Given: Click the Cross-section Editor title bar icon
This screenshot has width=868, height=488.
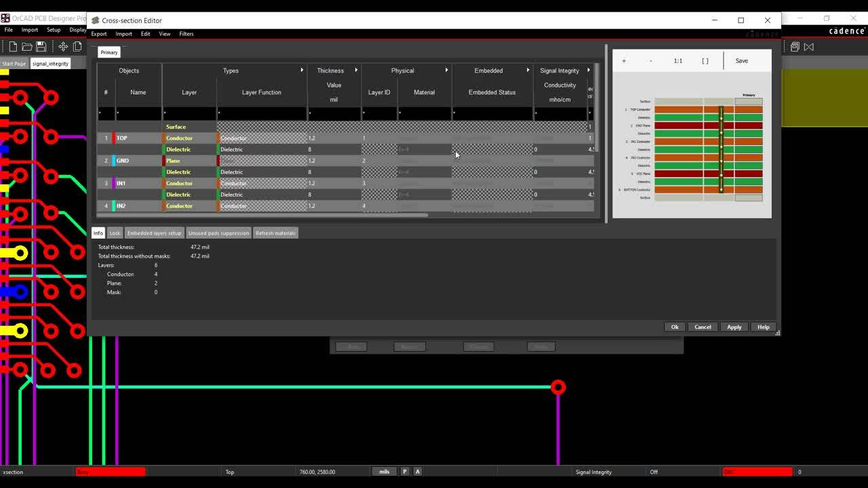Looking at the screenshot, I should 96,20.
